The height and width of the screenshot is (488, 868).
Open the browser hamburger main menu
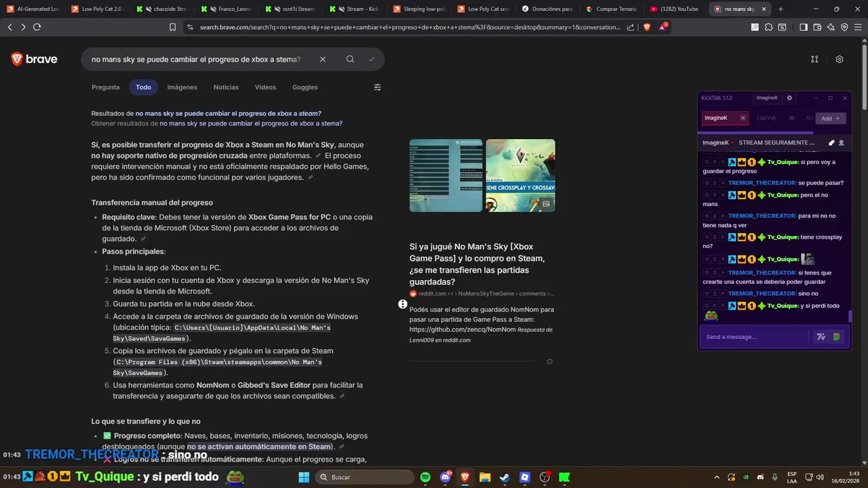[x=858, y=27]
